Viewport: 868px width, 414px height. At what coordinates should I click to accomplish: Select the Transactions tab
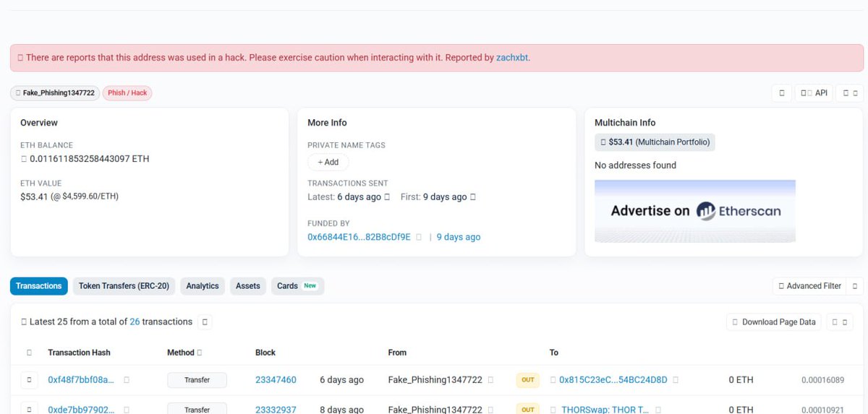pyautogui.click(x=39, y=286)
